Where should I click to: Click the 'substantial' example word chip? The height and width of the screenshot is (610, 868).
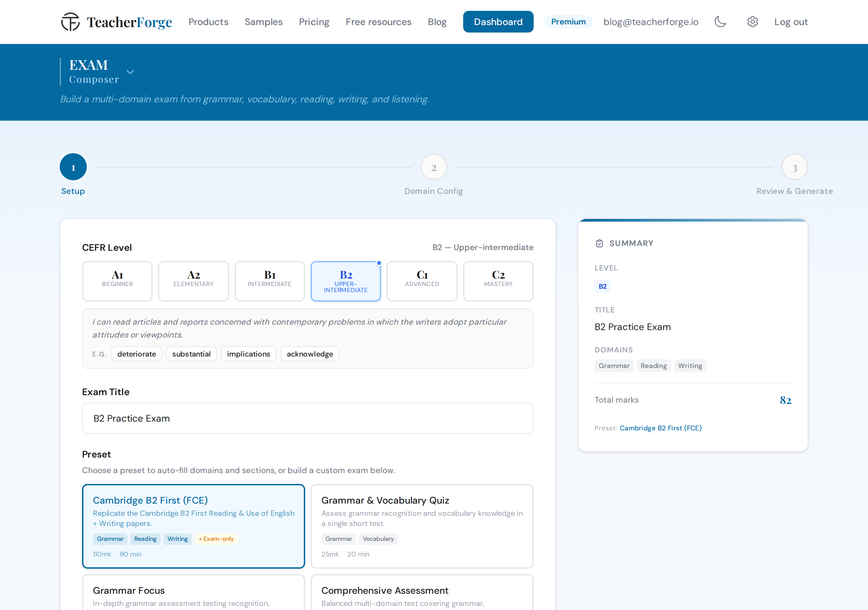point(191,354)
